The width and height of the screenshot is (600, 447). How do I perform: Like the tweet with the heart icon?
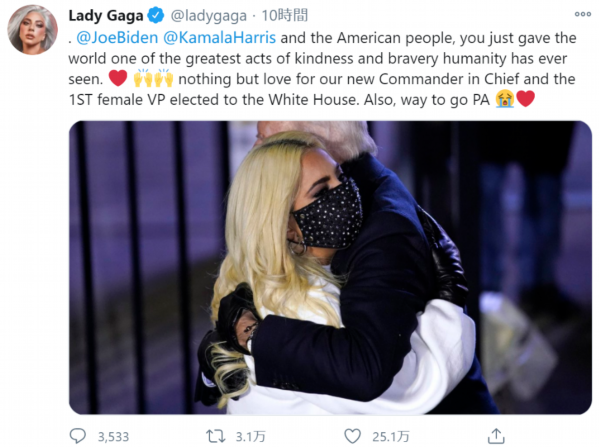(352, 436)
